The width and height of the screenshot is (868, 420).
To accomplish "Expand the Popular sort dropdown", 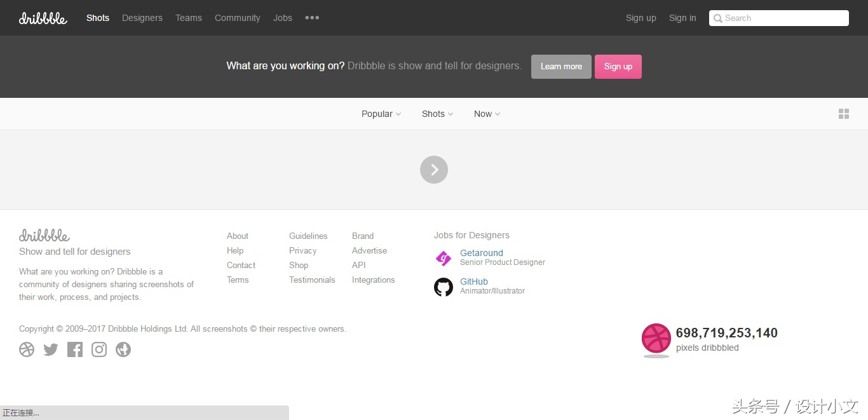I will pos(381,114).
